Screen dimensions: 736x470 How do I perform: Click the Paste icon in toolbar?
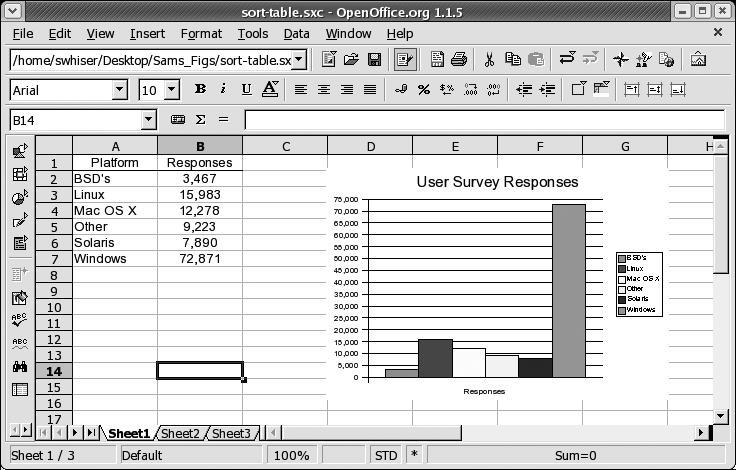coord(536,60)
